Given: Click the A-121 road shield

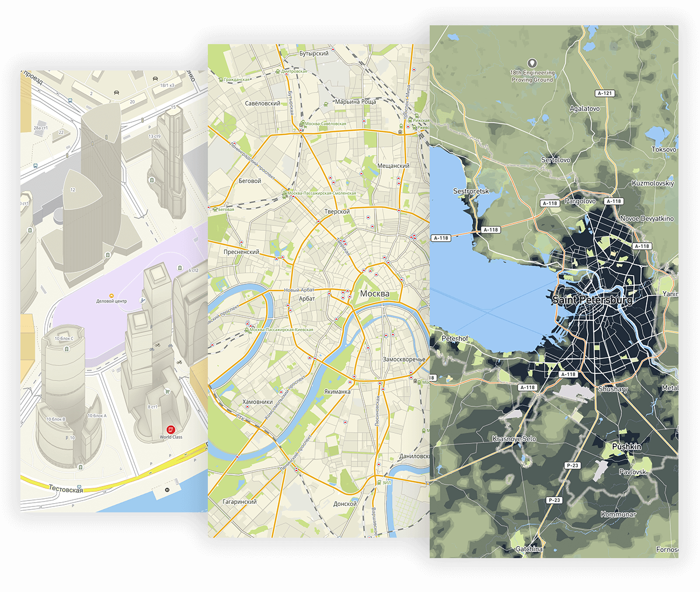Looking at the screenshot, I should pyautogui.click(x=605, y=93).
